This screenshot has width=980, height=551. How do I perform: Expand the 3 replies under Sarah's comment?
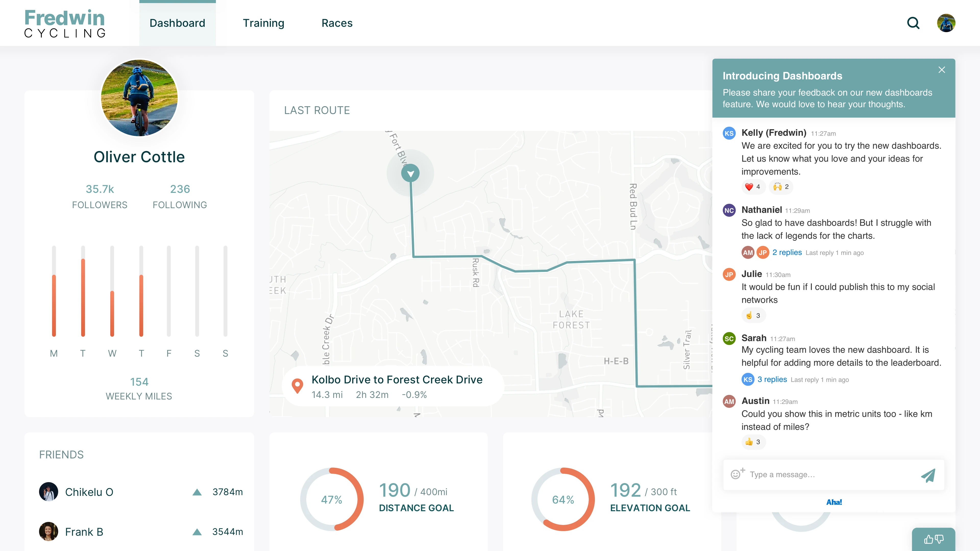[x=772, y=380]
